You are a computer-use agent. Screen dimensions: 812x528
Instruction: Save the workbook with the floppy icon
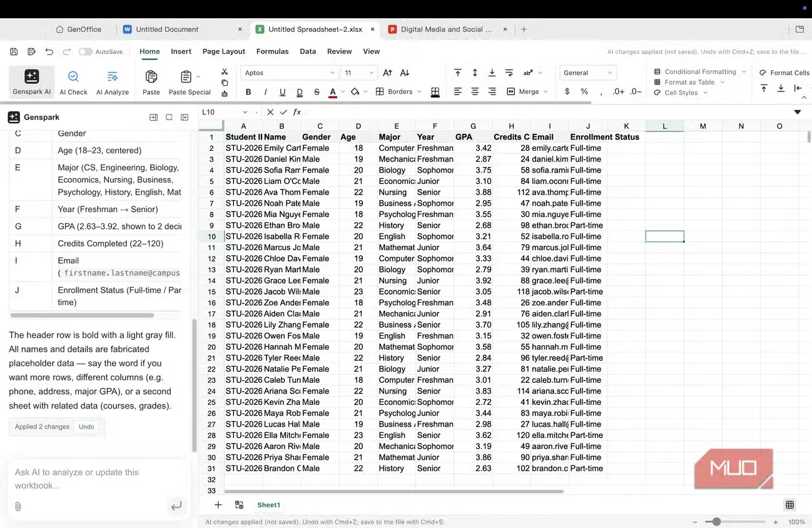(14, 51)
